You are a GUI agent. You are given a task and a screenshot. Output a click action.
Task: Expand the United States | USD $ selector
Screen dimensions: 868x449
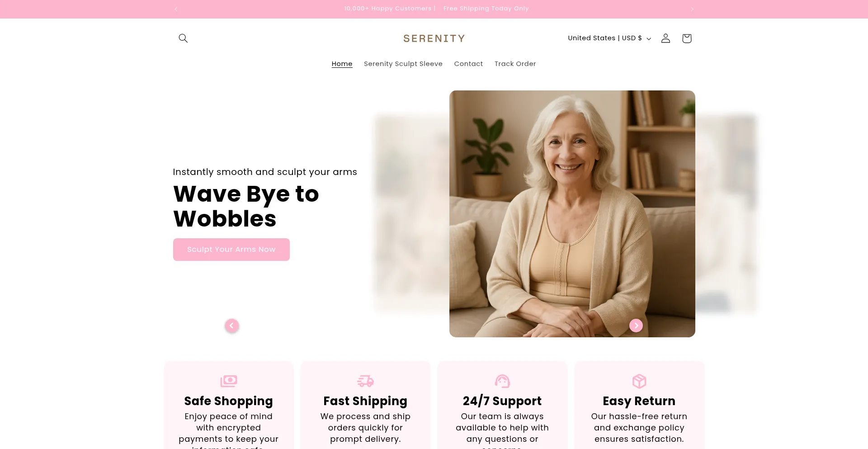tap(609, 38)
